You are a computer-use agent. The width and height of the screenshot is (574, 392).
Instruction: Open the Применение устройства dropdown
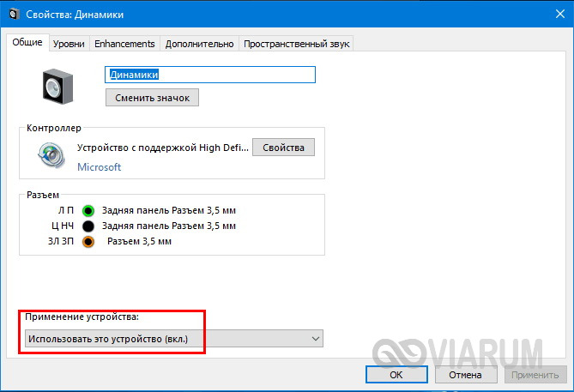click(x=173, y=340)
